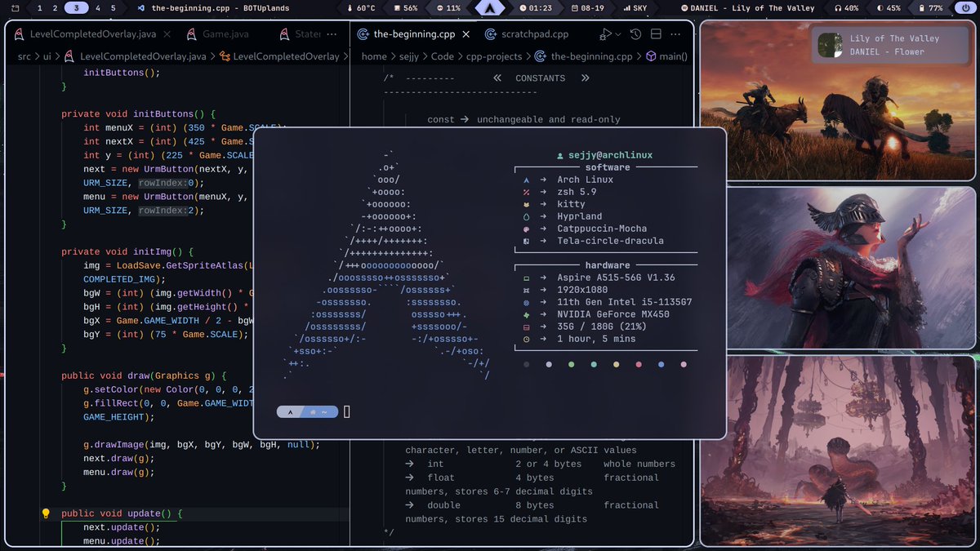Screen dimensions: 980x551
Task: Click the droplet icon in the Hyprland row
Action: tap(526, 217)
